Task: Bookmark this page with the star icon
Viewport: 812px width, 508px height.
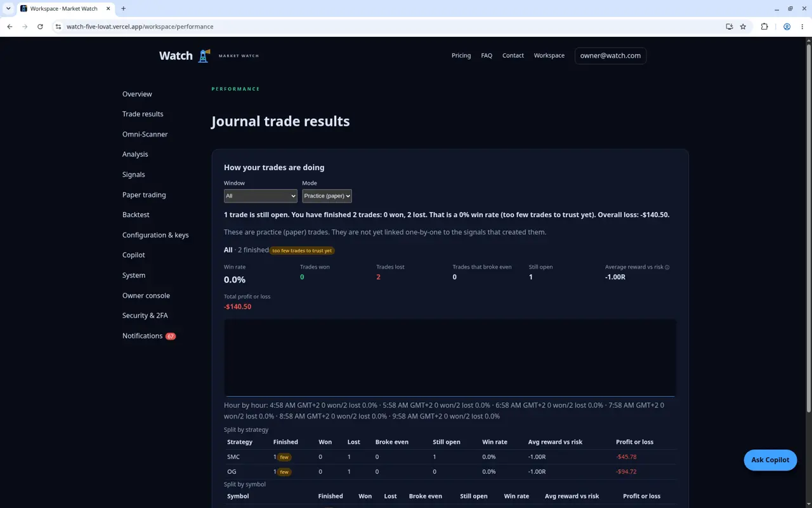Action: (x=743, y=27)
